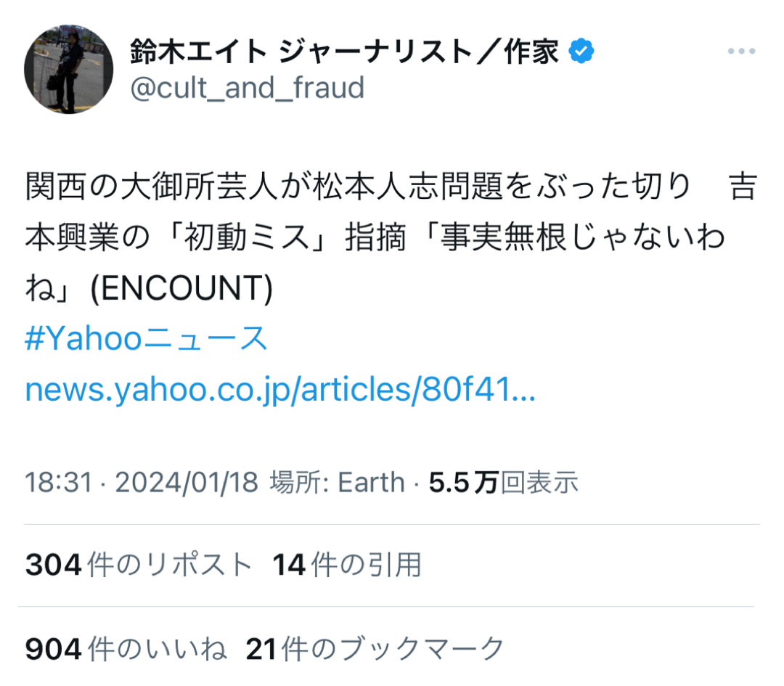Click the tweet text starting 関西の大御所芸人
This screenshot has height=686, width=784.
tap(218, 189)
